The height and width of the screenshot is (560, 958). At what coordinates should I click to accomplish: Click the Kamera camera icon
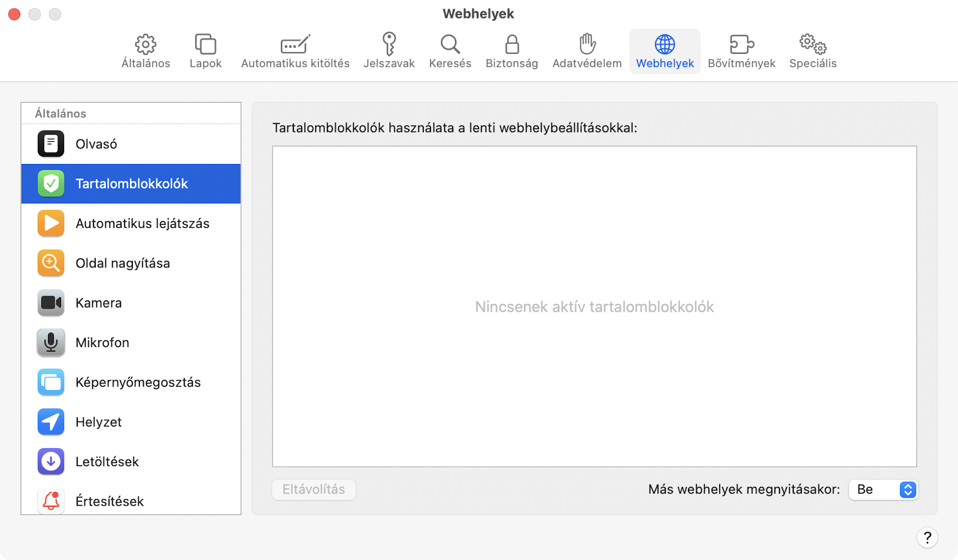(x=51, y=303)
